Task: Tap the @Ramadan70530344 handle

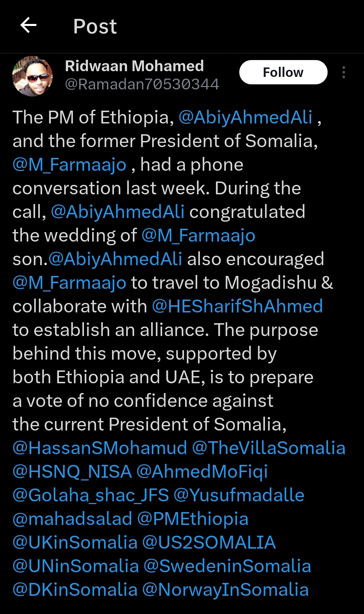Action: tap(142, 84)
